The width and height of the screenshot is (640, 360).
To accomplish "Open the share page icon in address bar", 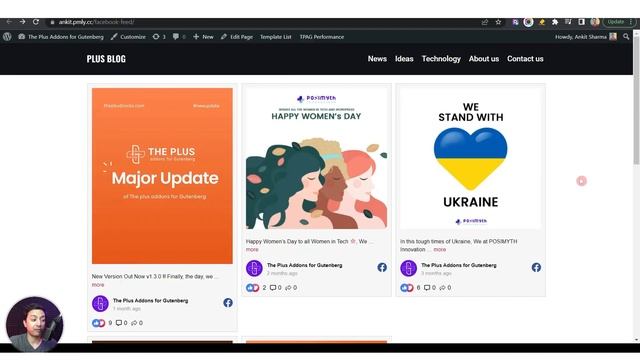I will [x=485, y=22].
